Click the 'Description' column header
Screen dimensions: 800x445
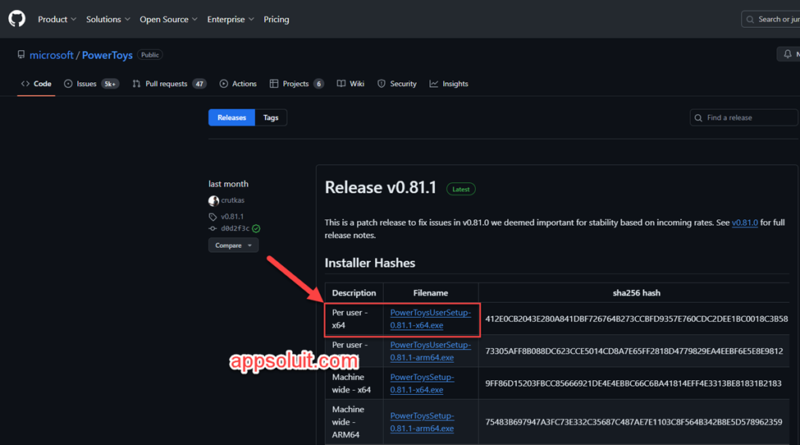click(354, 293)
